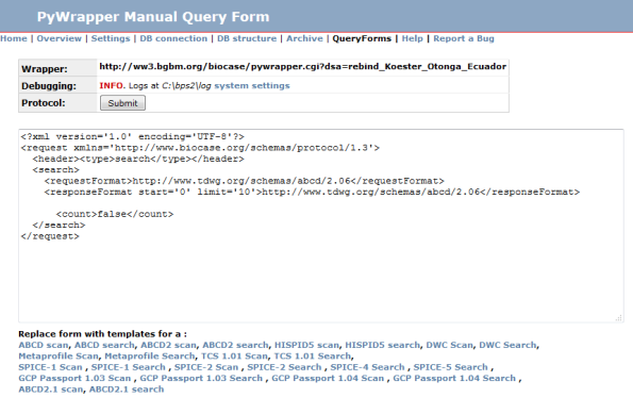
Task: Open the Home navigation link
Action: [14, 38]
